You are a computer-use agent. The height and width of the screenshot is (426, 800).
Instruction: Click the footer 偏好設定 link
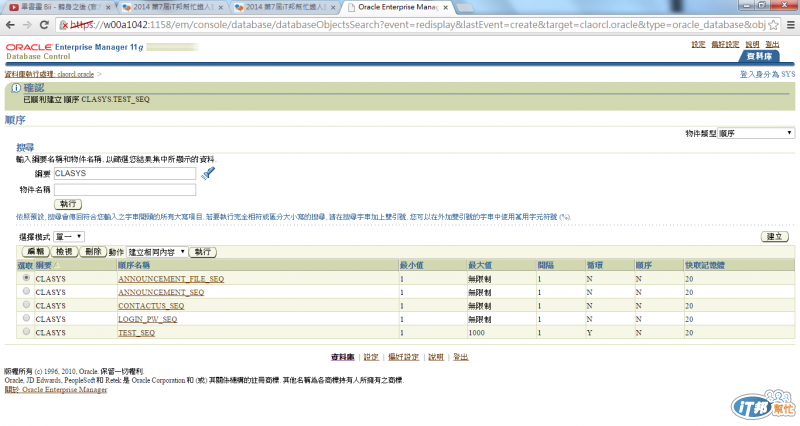(403, 357)
